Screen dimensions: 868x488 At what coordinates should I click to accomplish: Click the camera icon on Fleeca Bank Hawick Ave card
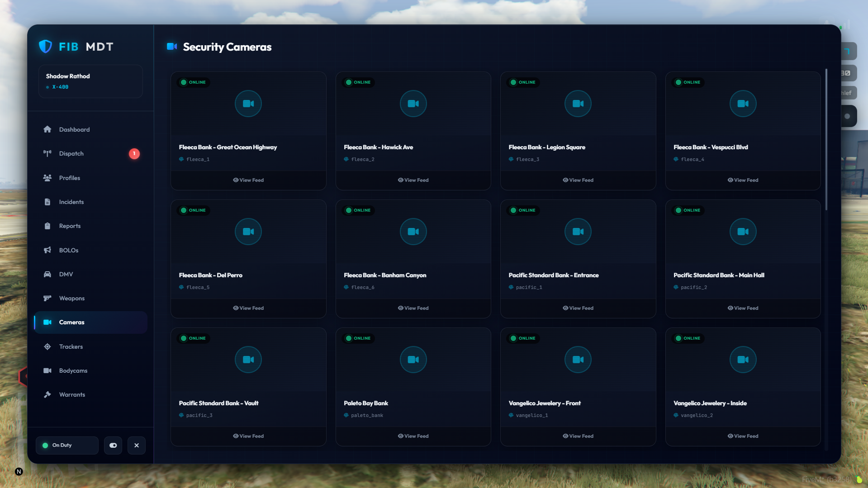click(413, 104)
